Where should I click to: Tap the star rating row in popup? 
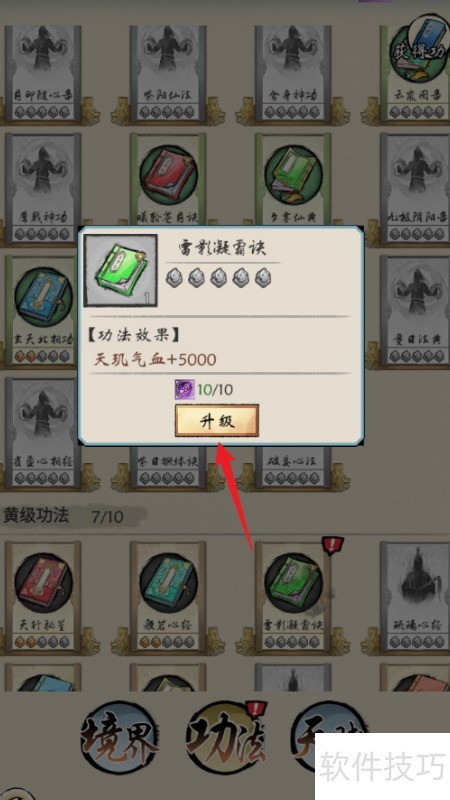pos(218,278)
